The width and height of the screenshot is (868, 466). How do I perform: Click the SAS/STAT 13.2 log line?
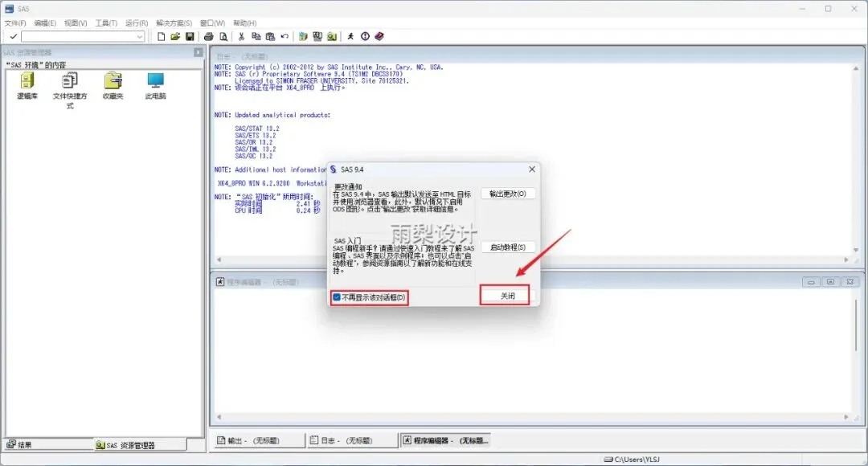(257, 129)
